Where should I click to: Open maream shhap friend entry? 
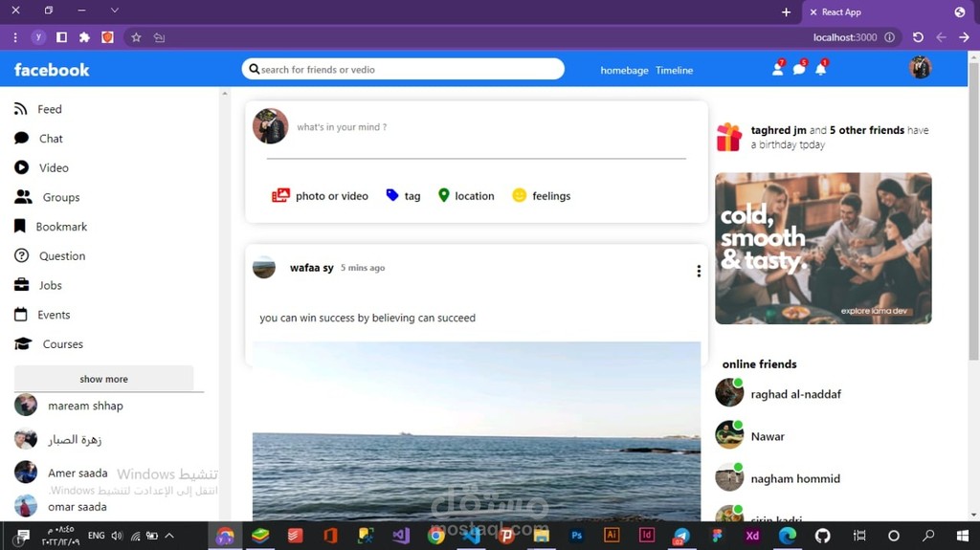69,406
